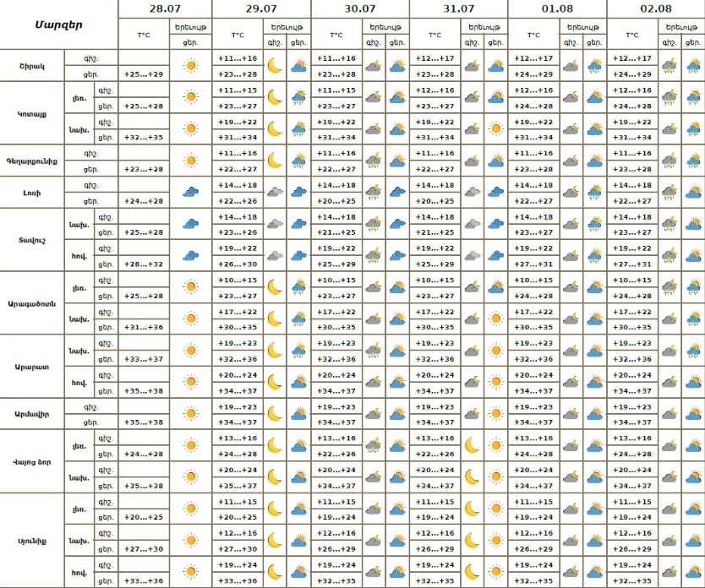Image resolution: width=705 pixels, height=588 pixels.
Task: Click the Վայոց ձոր region label
Action: [32, 462]
